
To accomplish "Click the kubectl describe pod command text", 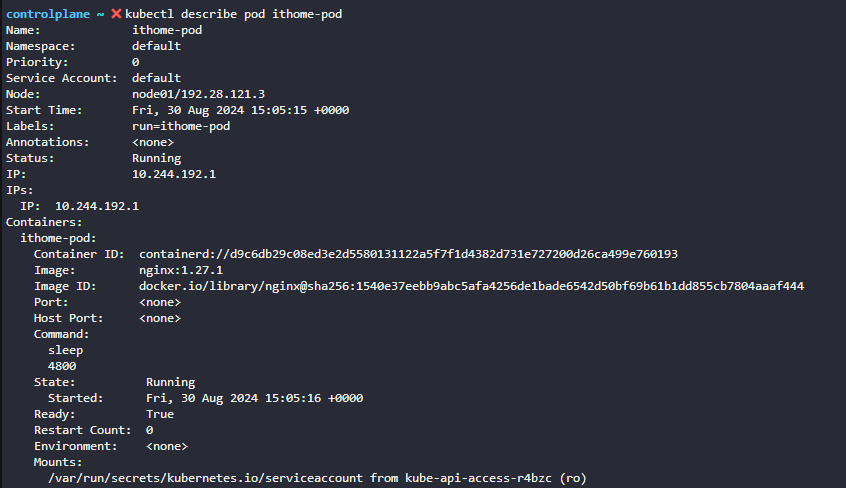I will click(x=234, y=14).
